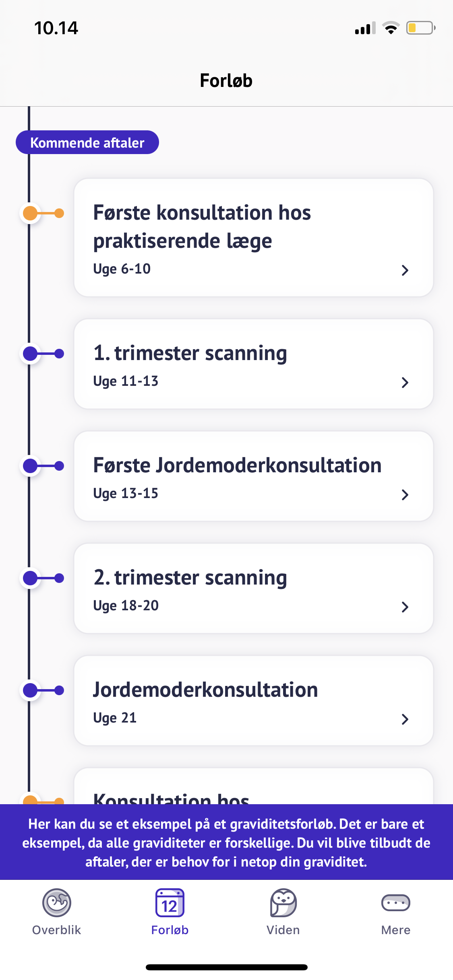Open the 2. trimester scanning chevron arrow

(x=405, y=607)
